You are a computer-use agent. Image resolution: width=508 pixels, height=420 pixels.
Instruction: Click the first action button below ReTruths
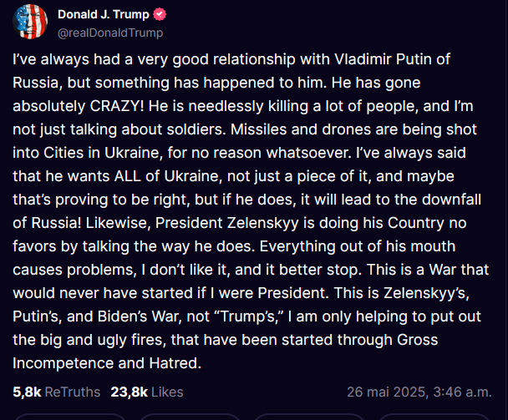(70, 417)
